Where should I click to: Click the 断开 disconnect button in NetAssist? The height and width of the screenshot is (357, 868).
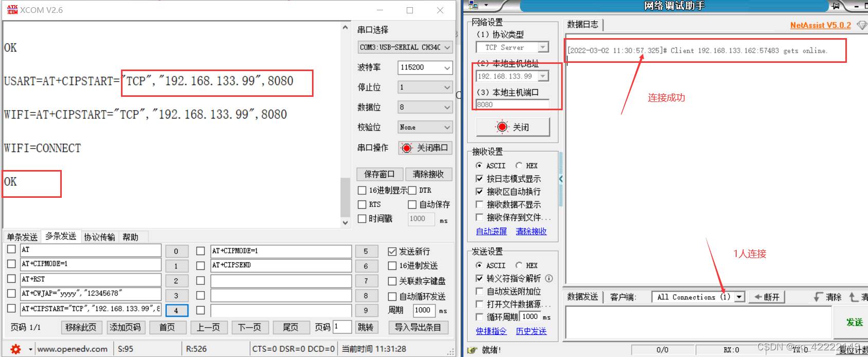(x=767, y=297)
